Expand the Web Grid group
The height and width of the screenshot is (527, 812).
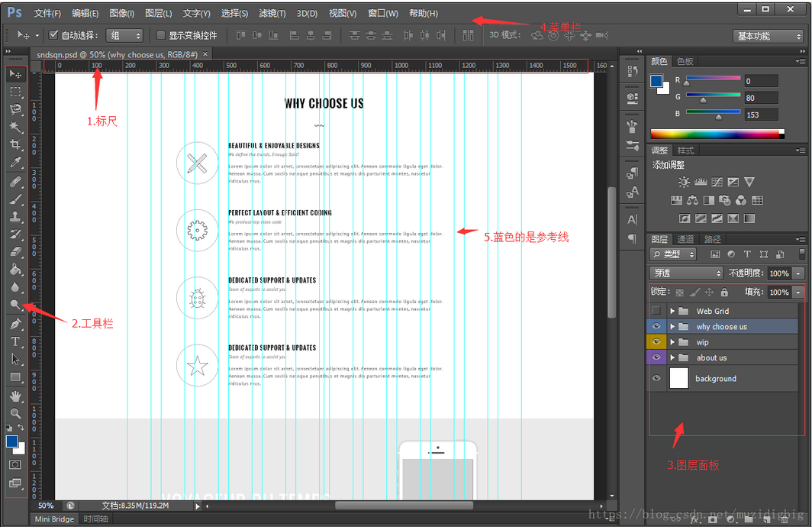[x=672, y=311]
